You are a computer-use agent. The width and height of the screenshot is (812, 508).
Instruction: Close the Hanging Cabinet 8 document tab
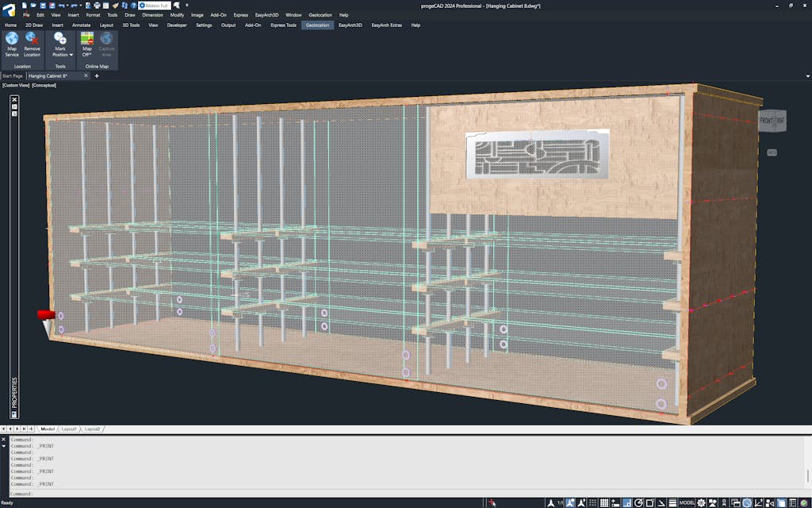tap(86, 76)
